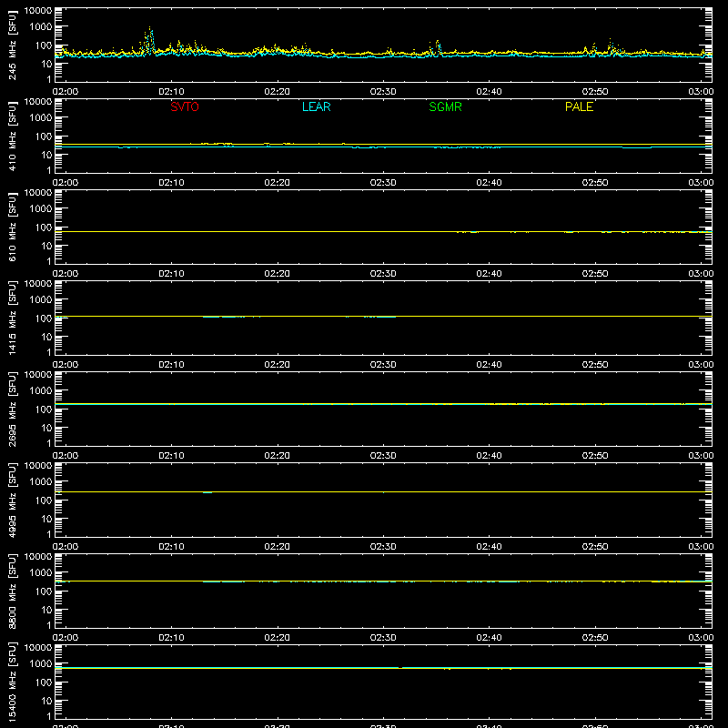Select the 1415 MHz [SFU] axis title
Viewport: 728px width, 728px height.
[x=12, y=318]
